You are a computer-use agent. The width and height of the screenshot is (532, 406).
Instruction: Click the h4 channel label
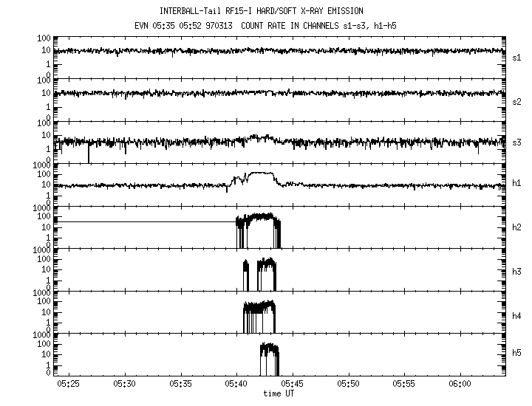pyautogui.click(x=517, y=316)
